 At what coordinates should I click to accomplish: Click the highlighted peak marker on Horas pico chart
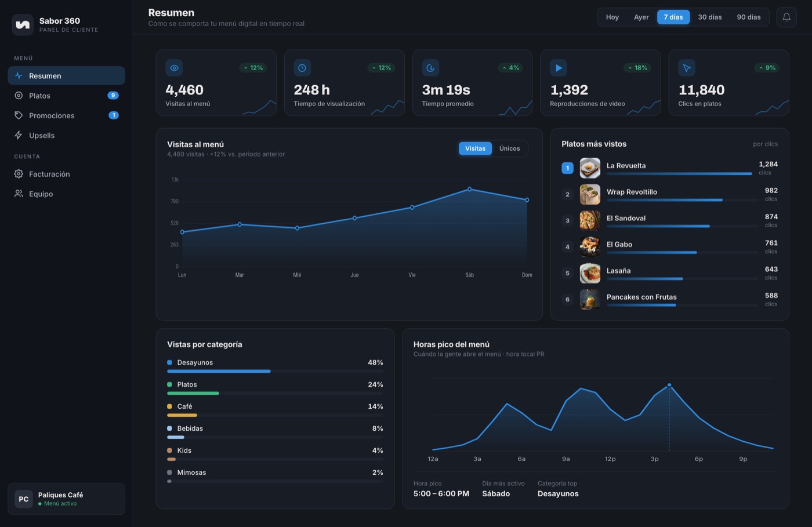tap(669, 385)
